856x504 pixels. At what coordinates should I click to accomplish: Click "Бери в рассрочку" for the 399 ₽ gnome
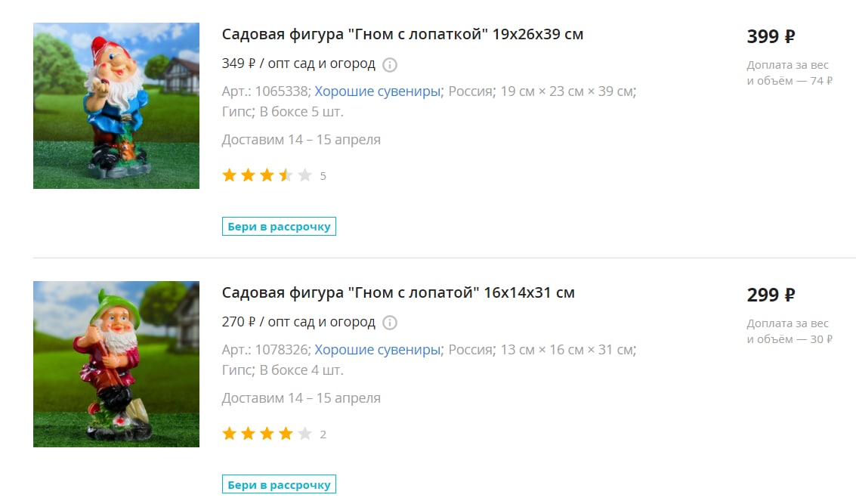click(x=279, y=227)
